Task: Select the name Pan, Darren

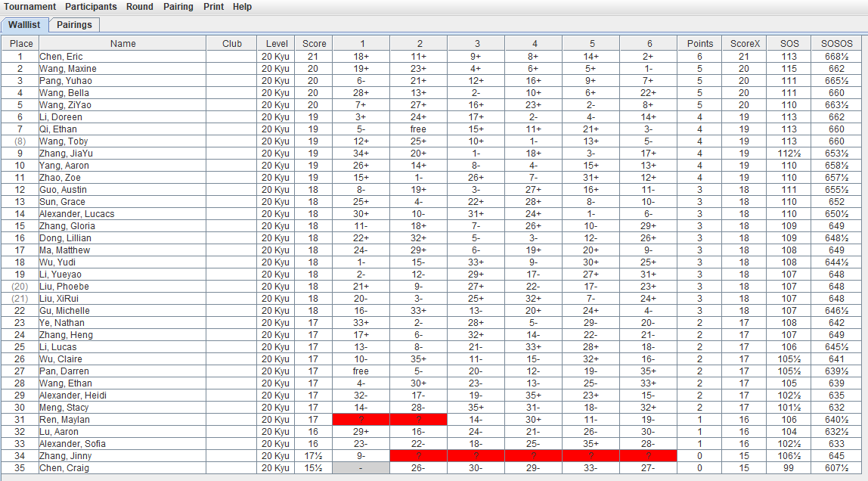Action: click(x=64, y=371)
